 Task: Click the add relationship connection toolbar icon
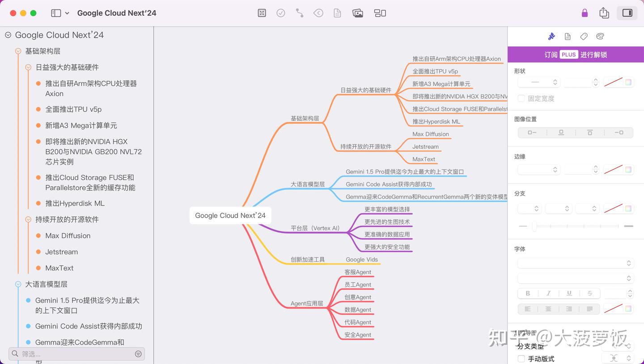pyautogui.click(x=299, y=13)
